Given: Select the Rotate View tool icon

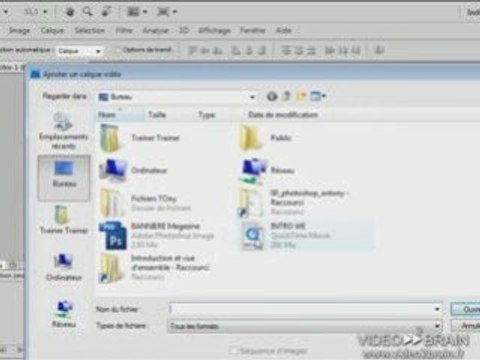Looking at the screenshot, I should pyautogui.click(x=107, y=12).
